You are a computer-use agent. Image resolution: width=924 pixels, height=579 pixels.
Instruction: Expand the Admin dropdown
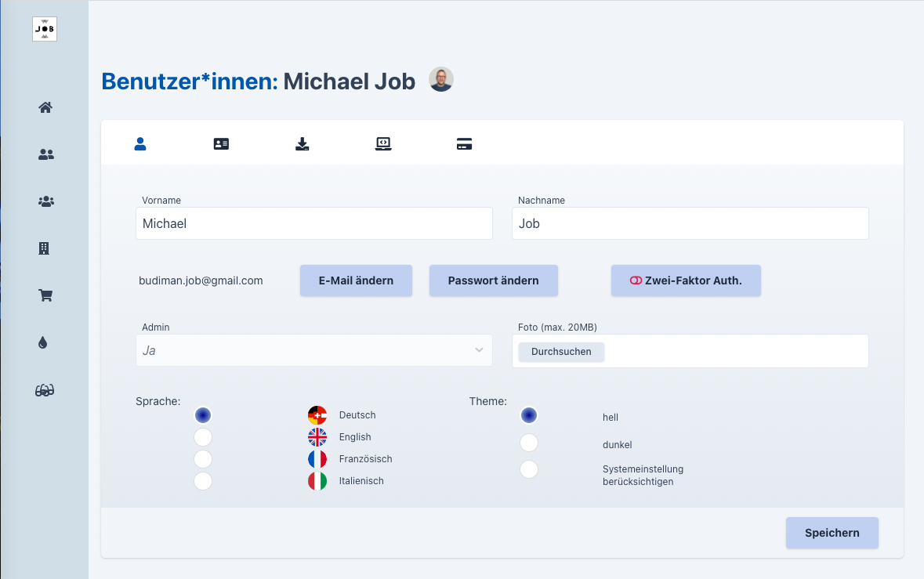[x=314, y=350]
